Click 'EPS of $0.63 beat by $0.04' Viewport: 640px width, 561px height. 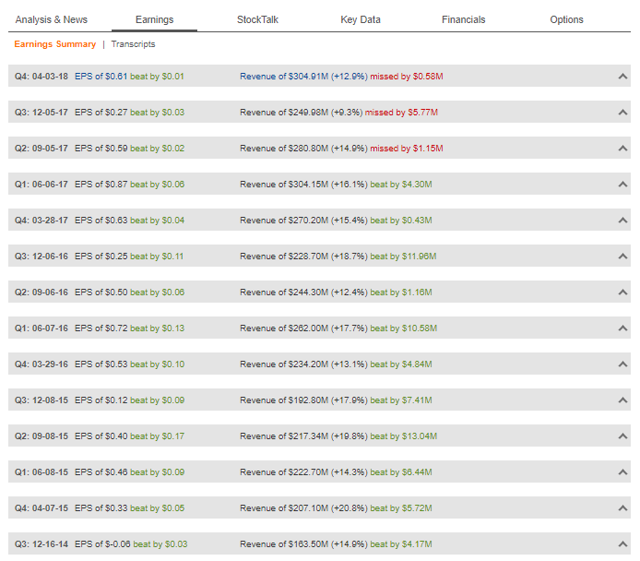[129, 220]
